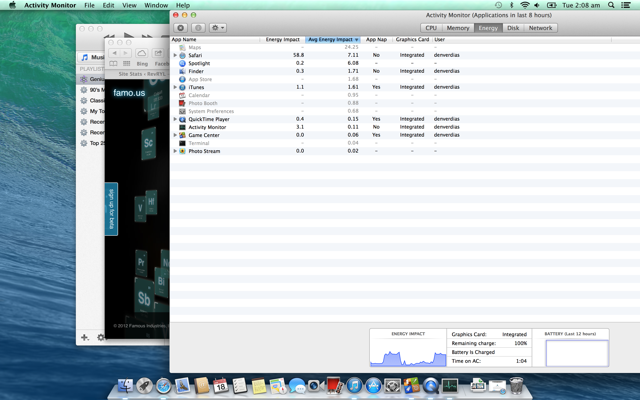The height and width of the screenshot is (400, 640).
Task: Sort by the Graphics Card column header
Action: pos(412,40)
